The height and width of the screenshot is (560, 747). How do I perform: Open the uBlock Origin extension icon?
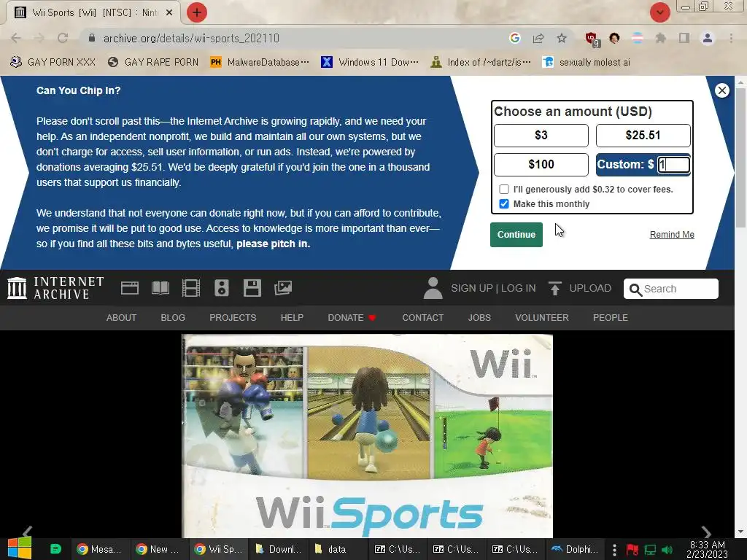click(592, 39)
